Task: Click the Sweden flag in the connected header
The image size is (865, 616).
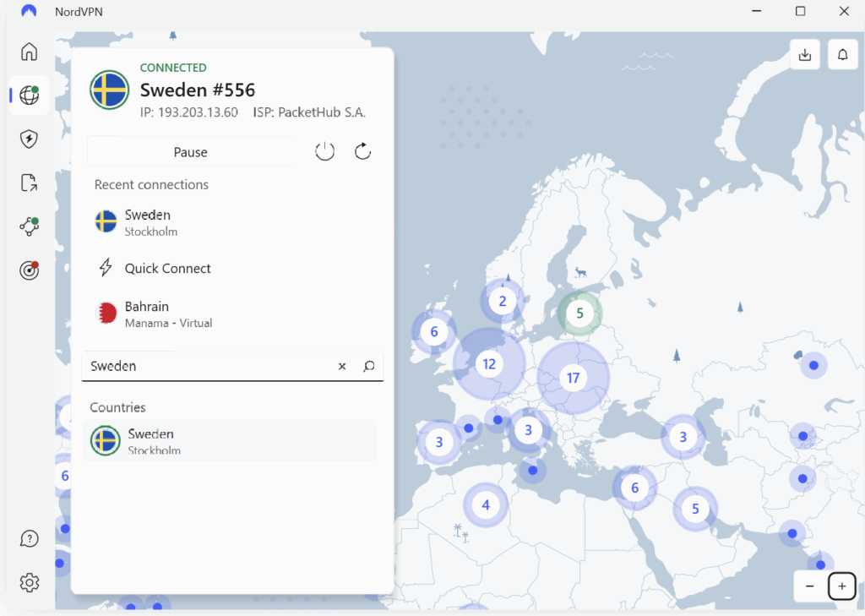Action: point(109,90)
